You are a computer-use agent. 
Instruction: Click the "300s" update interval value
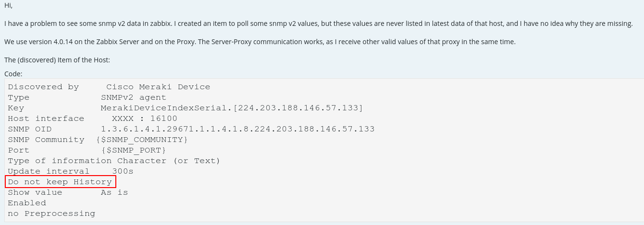(x=123, y=171)
